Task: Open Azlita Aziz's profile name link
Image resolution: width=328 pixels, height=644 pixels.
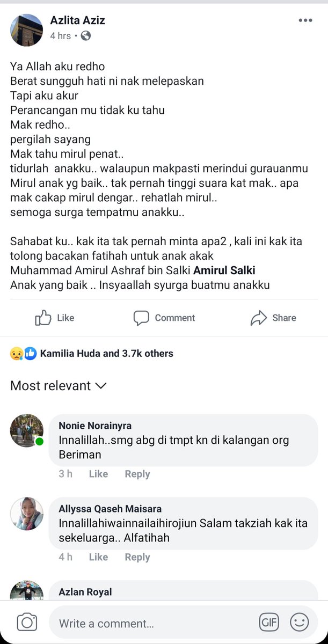Action: 77,21
